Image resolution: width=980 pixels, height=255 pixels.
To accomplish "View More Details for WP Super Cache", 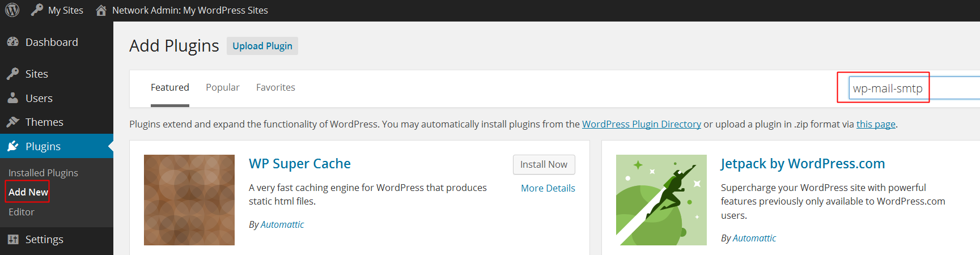I will point(548,188).
